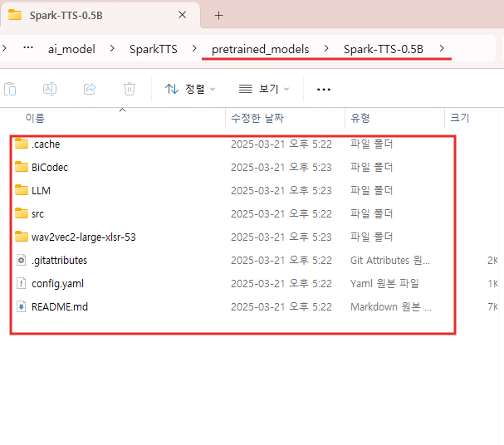Close the Spark-TTS-0.5B tab
The image size is (504, 445).
[182, 15]
